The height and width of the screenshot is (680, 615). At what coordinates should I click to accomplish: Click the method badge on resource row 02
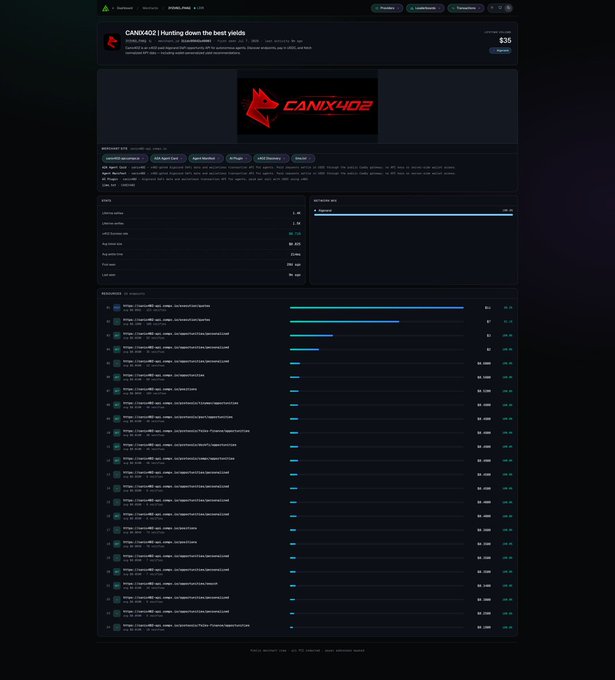tap(117, 322)
